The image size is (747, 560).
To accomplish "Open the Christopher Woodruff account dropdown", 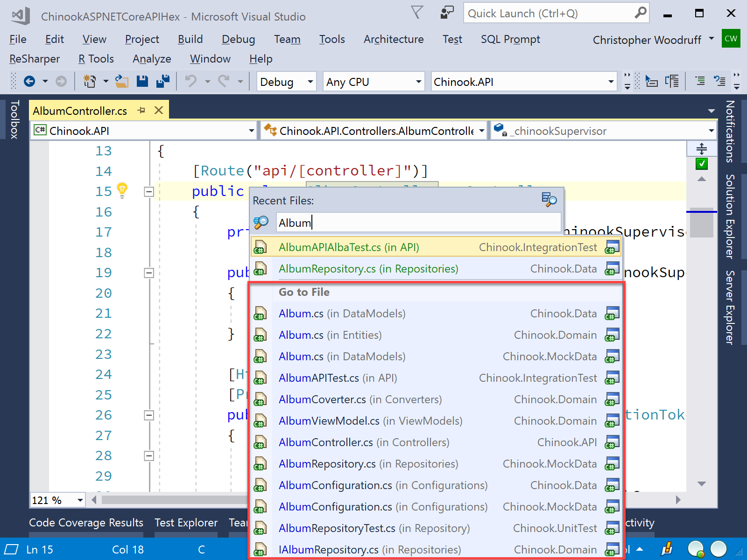I will pos(653,40).
